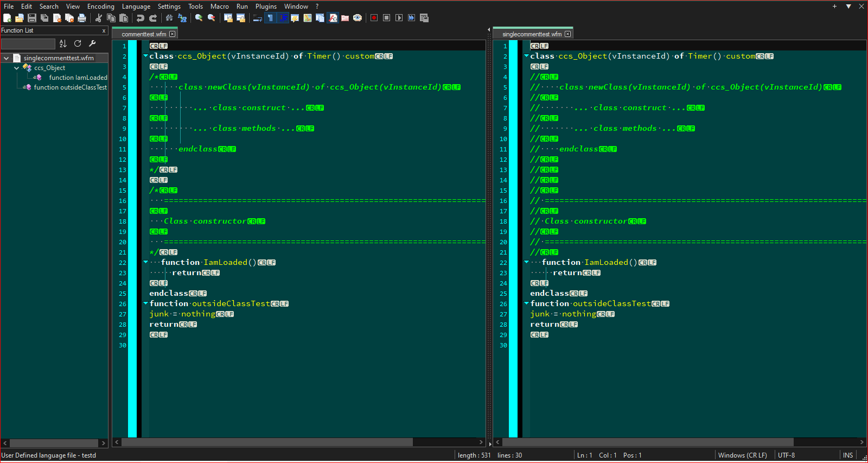Click the Open file toolbar icon
The height and width of the screenshot is (463, 868).
pyautogui.click(x=20, y=18)
